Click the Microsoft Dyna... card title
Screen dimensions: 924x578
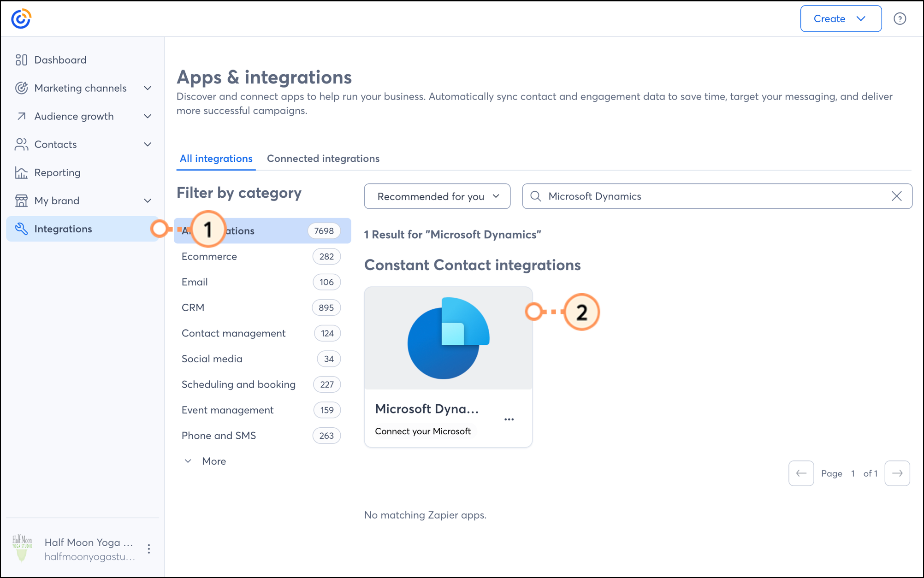point(427,409)
